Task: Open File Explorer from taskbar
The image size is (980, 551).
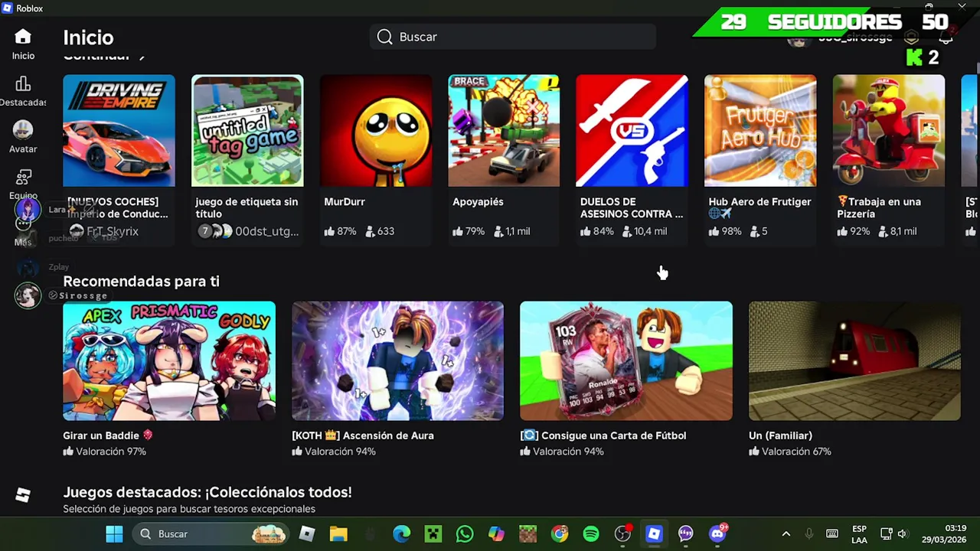Action: pyautogui.click(x=338, y=534)
